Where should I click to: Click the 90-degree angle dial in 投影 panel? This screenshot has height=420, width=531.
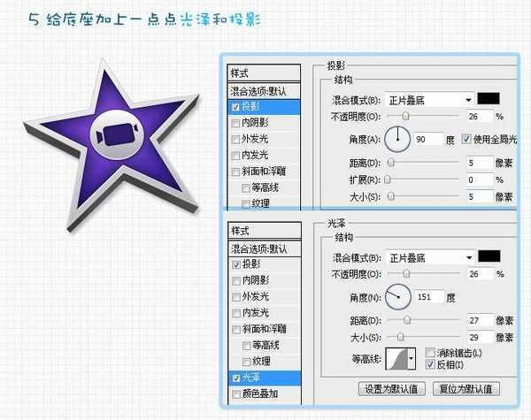[400, 138]
